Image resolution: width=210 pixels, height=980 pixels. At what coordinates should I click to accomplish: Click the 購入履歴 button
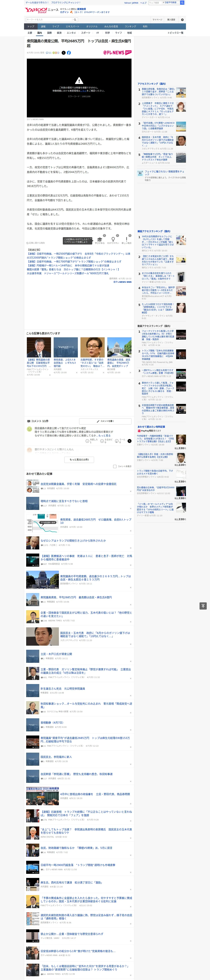click(171, 20)
